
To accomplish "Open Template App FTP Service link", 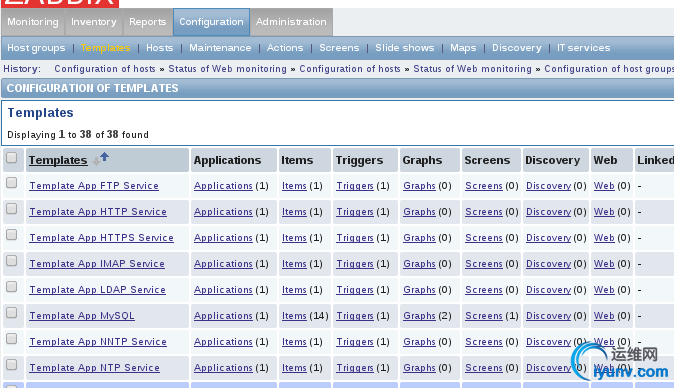I will point(94,186).
